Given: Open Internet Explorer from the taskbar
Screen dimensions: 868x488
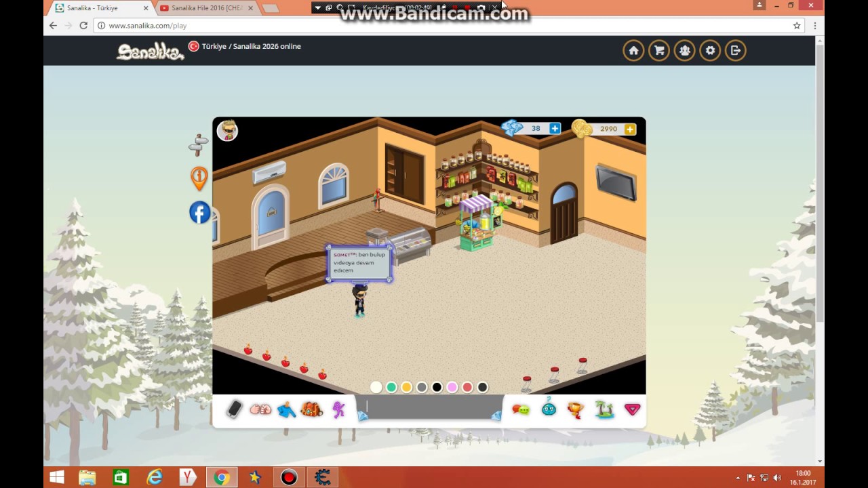Looking at the screenshot, I should (155, 477).
